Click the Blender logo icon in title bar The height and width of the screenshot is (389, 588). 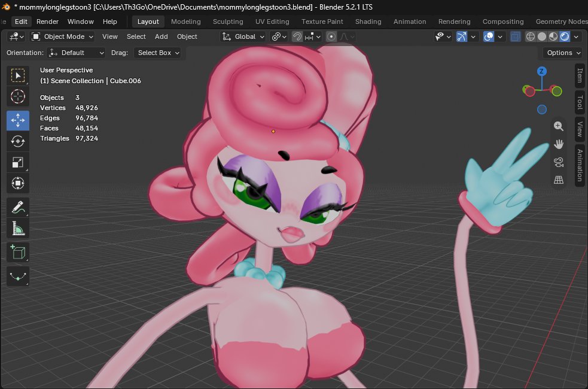tap(5, 7)
